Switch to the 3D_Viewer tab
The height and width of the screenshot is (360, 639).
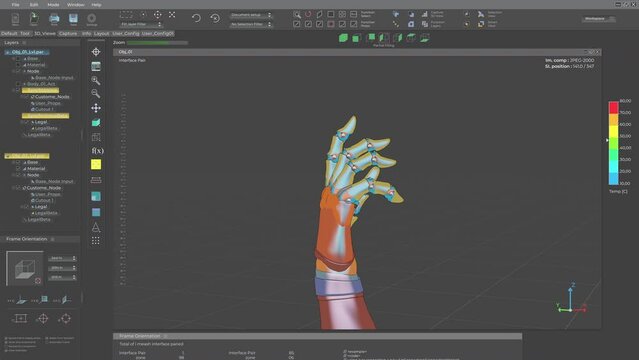click(x=45, y=33)
